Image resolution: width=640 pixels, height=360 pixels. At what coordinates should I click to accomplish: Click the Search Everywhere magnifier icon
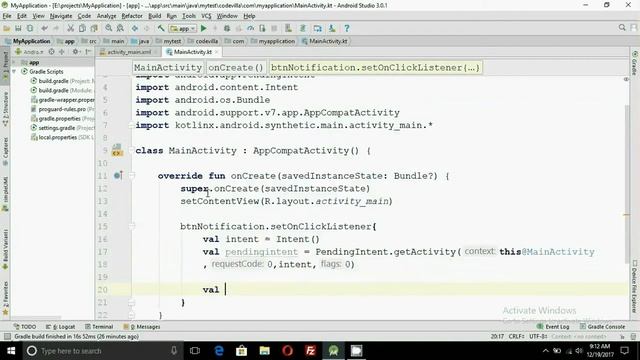tap(622, 27)
